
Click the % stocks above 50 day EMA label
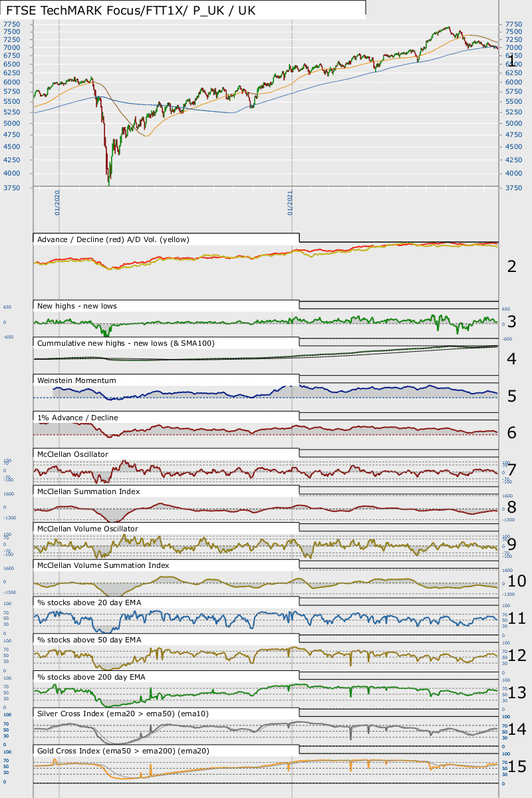(x=89, y=640)
